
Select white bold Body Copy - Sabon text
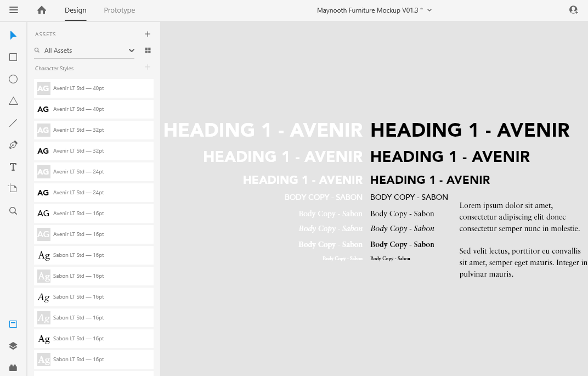coord(330,244)
